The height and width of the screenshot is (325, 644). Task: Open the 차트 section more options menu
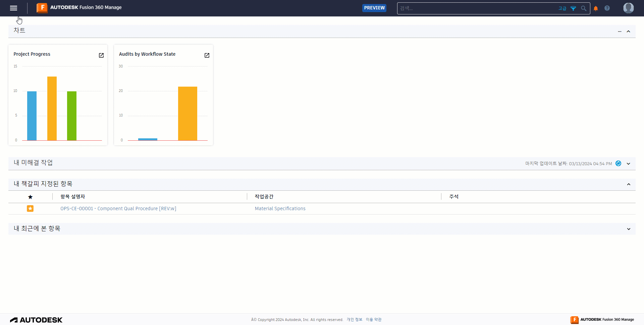(x=620, y=31)
